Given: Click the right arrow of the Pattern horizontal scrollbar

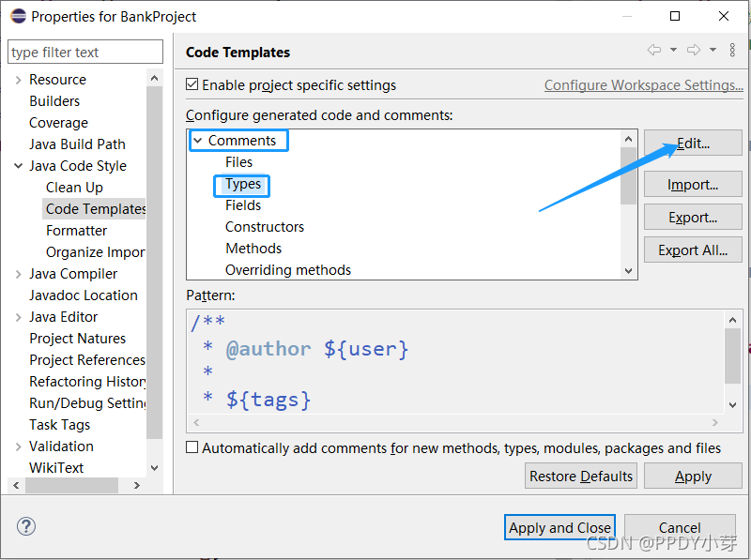Looking at the screenshot, I should tap(715, 422).
